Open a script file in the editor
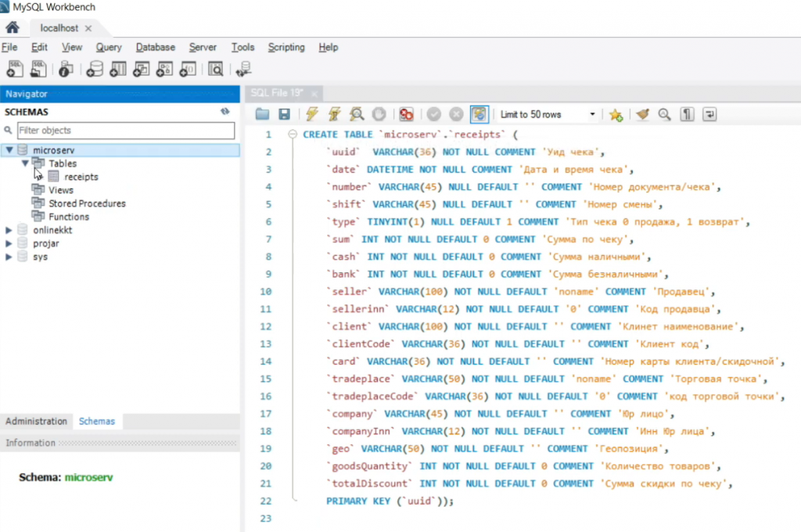 click(x=262, y=114)
